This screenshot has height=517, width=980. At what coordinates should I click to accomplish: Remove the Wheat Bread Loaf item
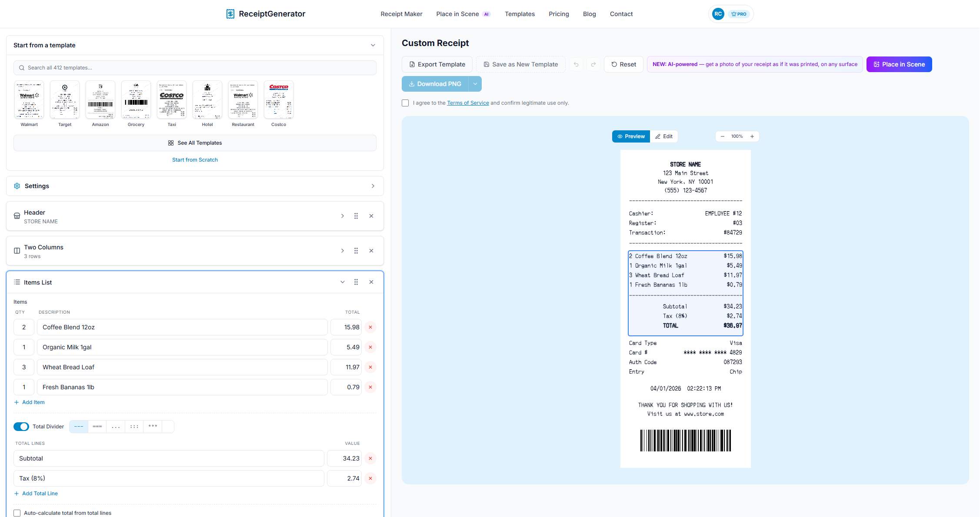370,367
